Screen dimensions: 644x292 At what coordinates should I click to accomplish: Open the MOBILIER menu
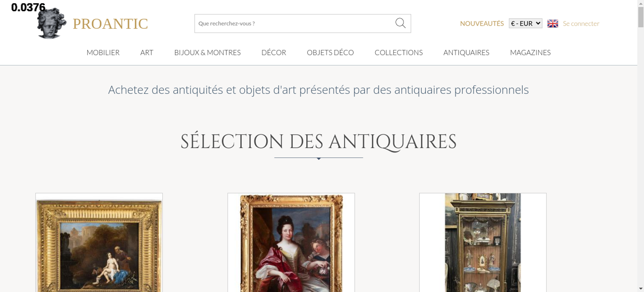pos(103,52)
